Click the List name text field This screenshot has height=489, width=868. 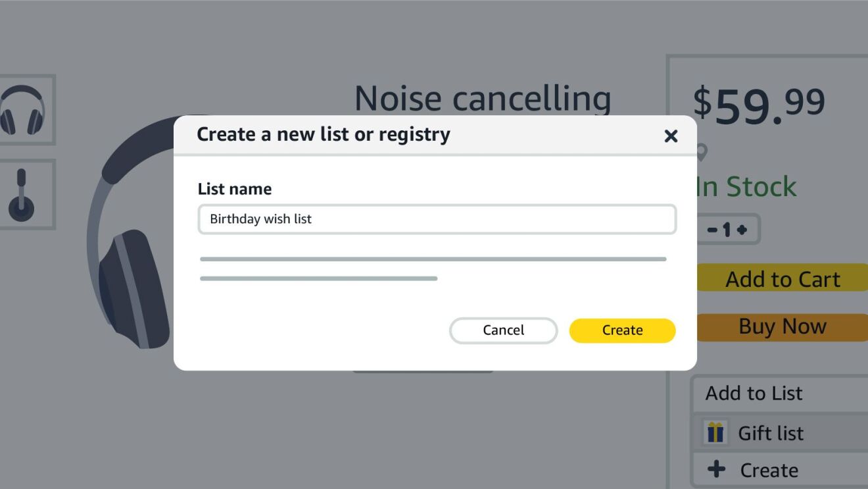[x=437, y=219]
